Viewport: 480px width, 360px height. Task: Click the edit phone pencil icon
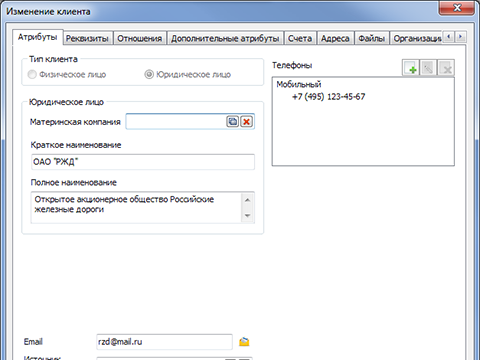point(428,68)
